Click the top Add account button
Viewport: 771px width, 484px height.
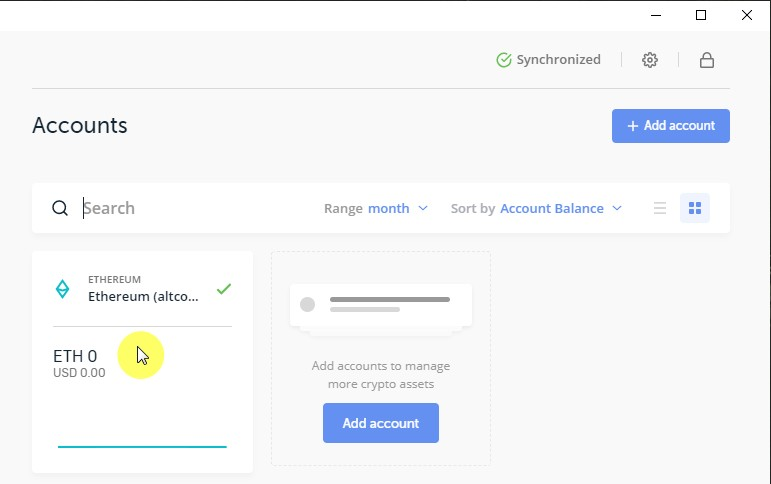pos(670,126)
